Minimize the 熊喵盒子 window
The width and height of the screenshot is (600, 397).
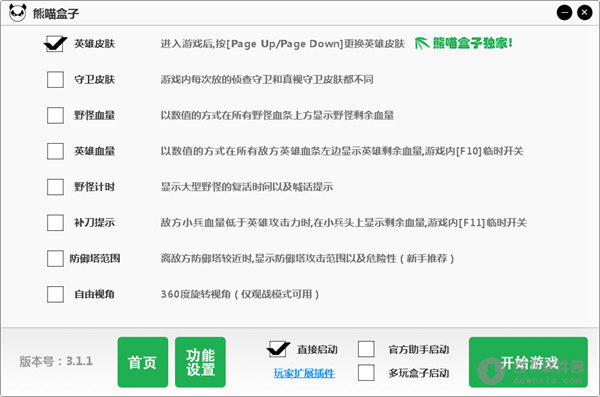coord(564,13)
